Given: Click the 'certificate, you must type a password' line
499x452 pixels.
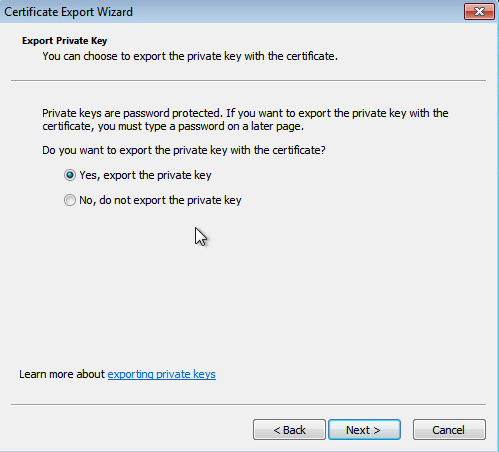Looking at the screenshot, I should (173, 126).
